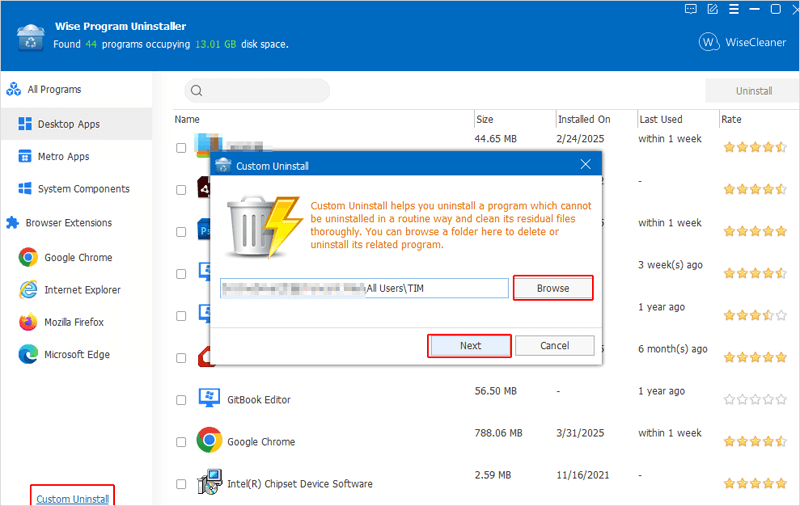Click the Intel Chipset Device Software icon
Image resolution: width=800 pixels, height=506 pixels.
pos(210,482)
